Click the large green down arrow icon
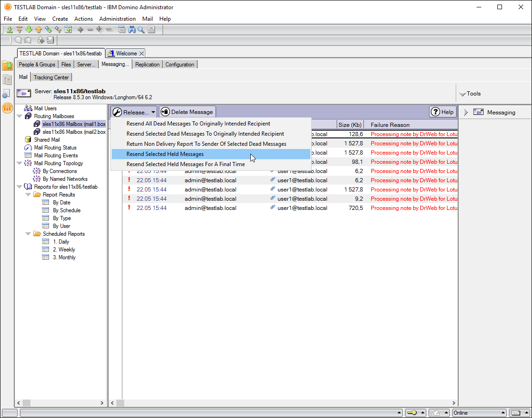 [29, 30]
